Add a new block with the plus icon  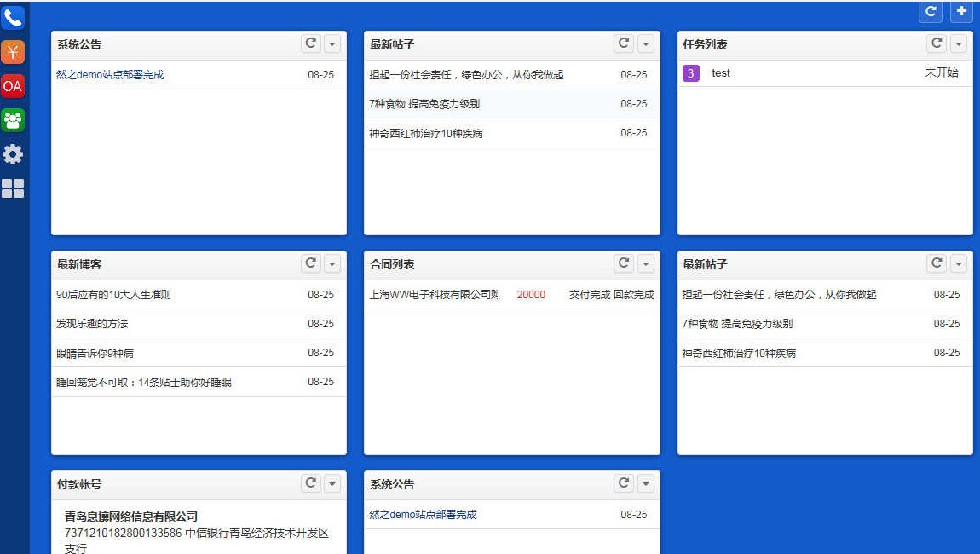coord(961,13)
